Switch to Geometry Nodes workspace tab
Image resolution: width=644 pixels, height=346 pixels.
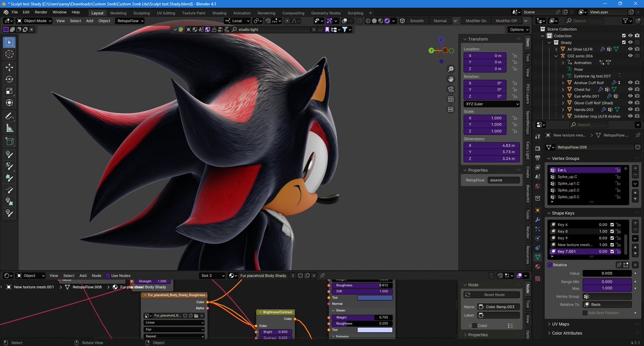[326, 13]
